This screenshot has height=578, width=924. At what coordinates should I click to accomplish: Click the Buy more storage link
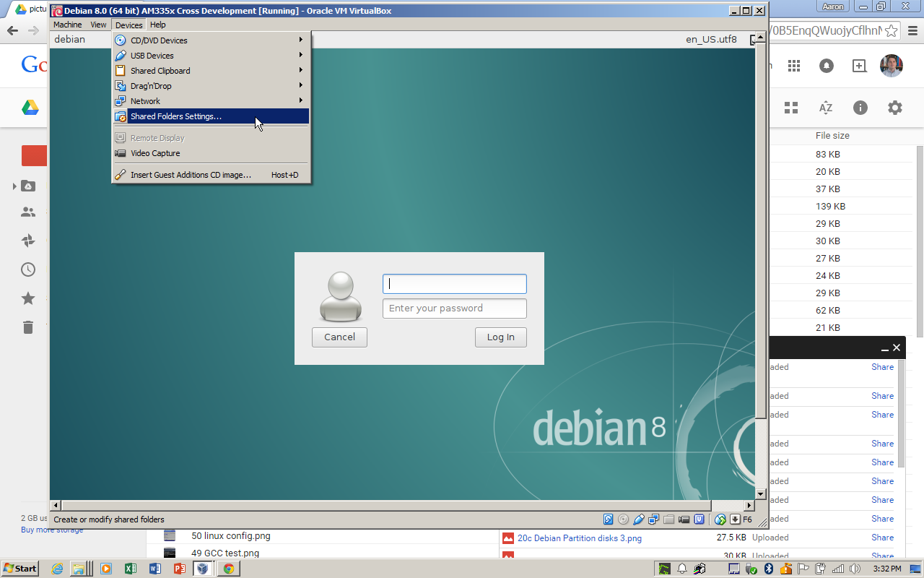(x=52, y=530)
